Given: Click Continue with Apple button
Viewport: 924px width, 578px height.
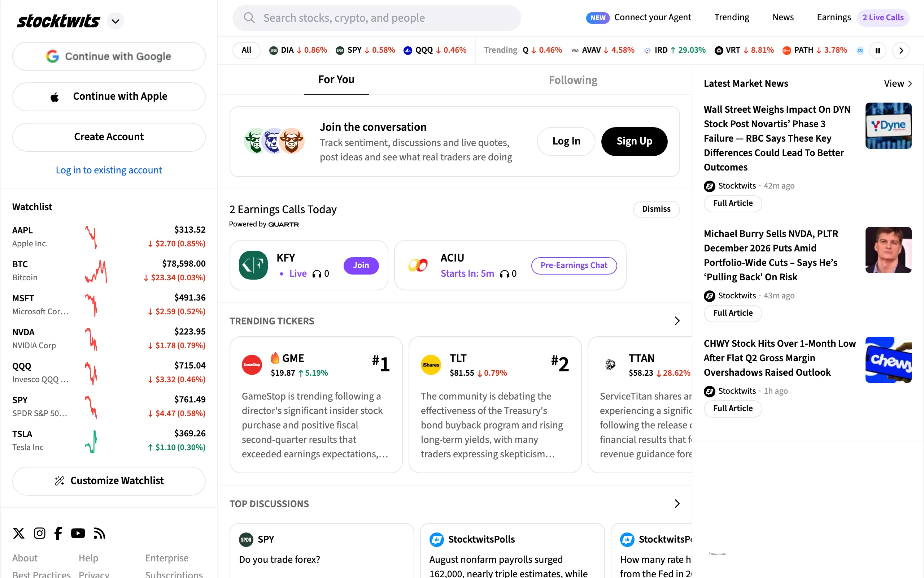Looking at the screenshot, I should coord(109,96).
